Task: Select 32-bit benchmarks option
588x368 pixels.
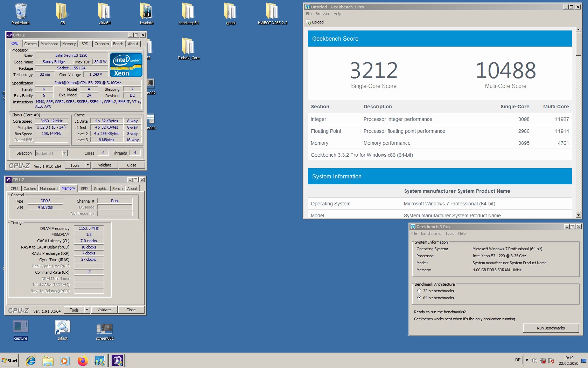Action: [419, 291]
